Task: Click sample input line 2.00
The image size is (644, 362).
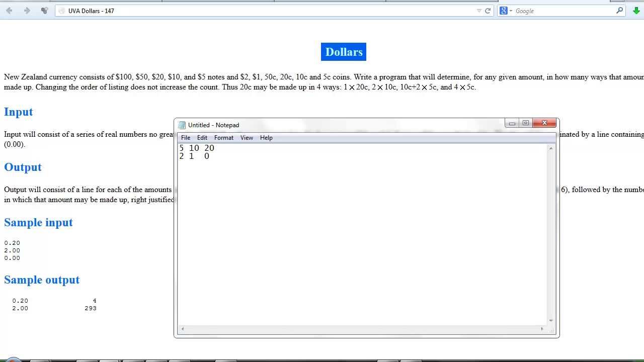Action: (x=12, y=250)
